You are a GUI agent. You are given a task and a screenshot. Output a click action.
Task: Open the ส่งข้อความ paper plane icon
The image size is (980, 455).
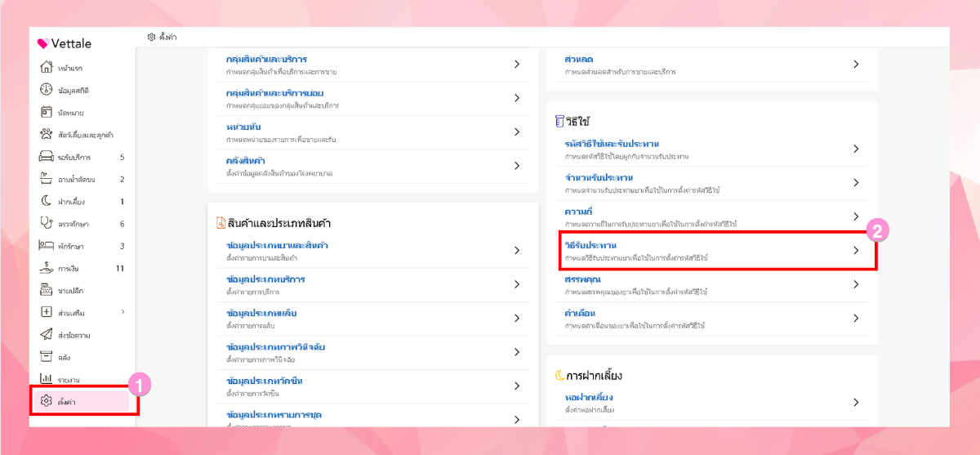[47, 335]
